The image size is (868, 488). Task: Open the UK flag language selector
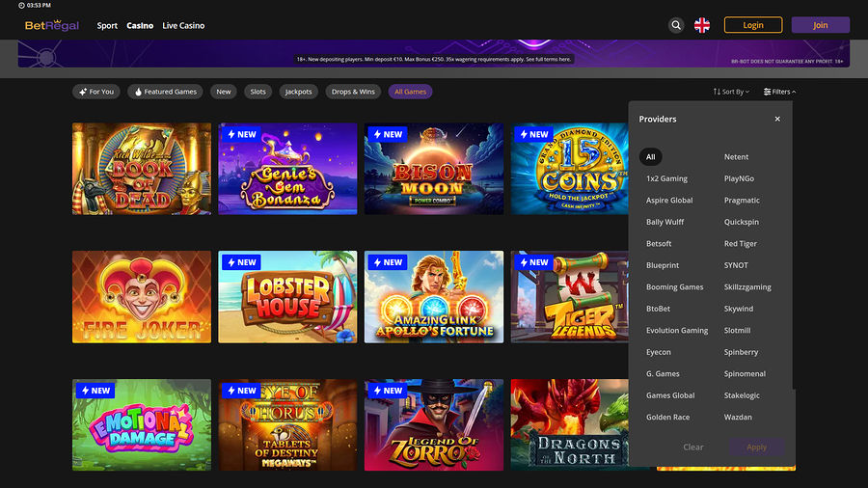(x=702, y=25)
